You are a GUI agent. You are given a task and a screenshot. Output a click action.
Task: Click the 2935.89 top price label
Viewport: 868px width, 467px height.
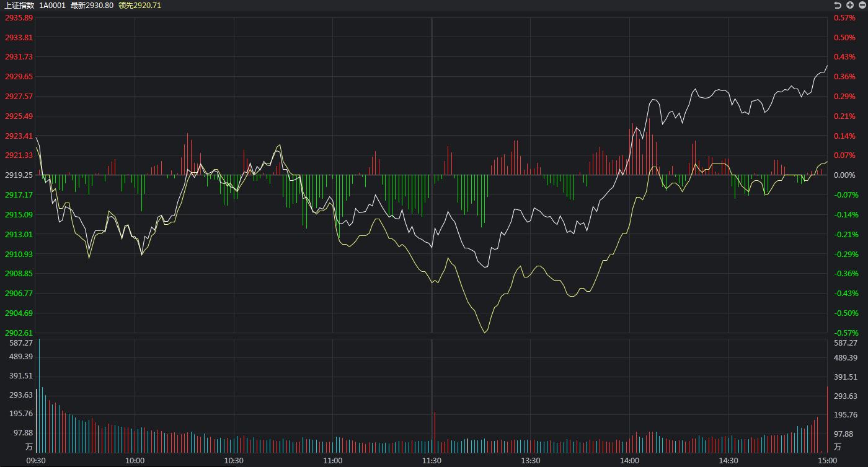coord(19,18)
